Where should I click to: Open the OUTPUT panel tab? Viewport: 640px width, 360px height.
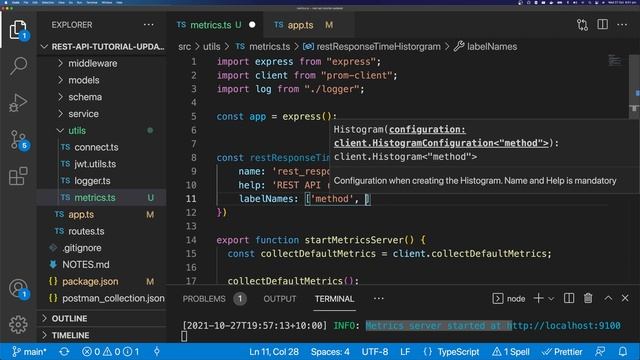[x=280, y=299]
